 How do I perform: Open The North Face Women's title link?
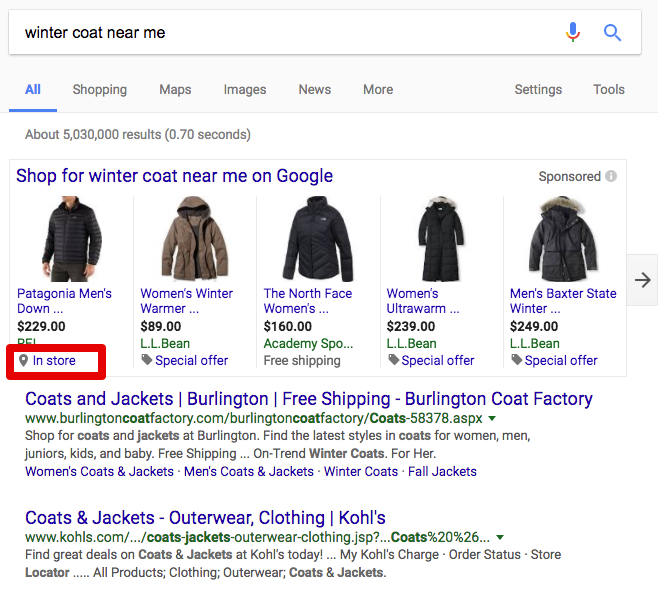coord(308,301)
